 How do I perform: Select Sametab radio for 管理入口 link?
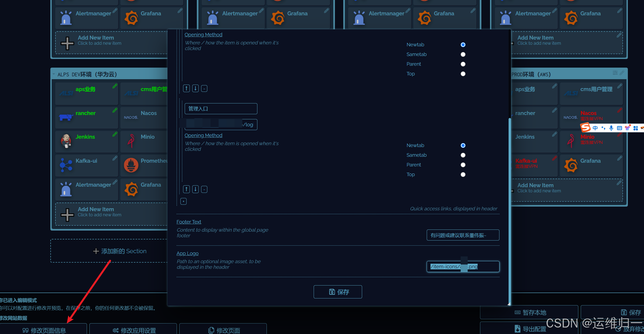tap(463, 155)
